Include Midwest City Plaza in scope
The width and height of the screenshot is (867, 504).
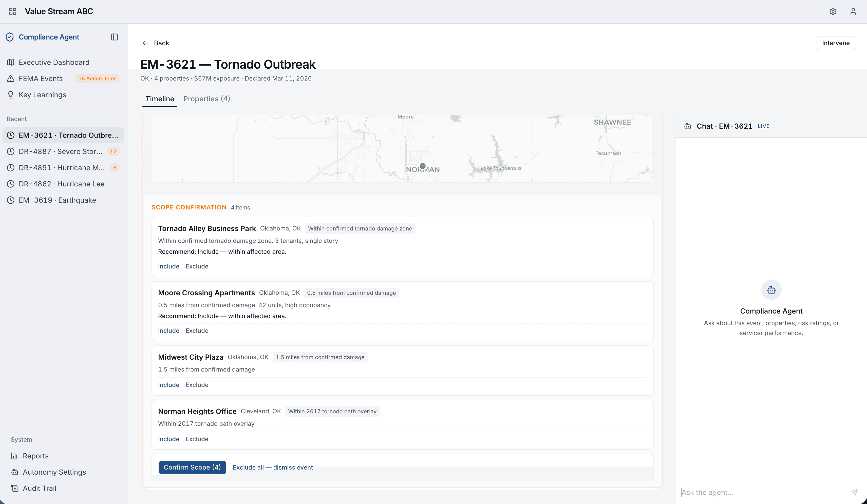[168, 385]
